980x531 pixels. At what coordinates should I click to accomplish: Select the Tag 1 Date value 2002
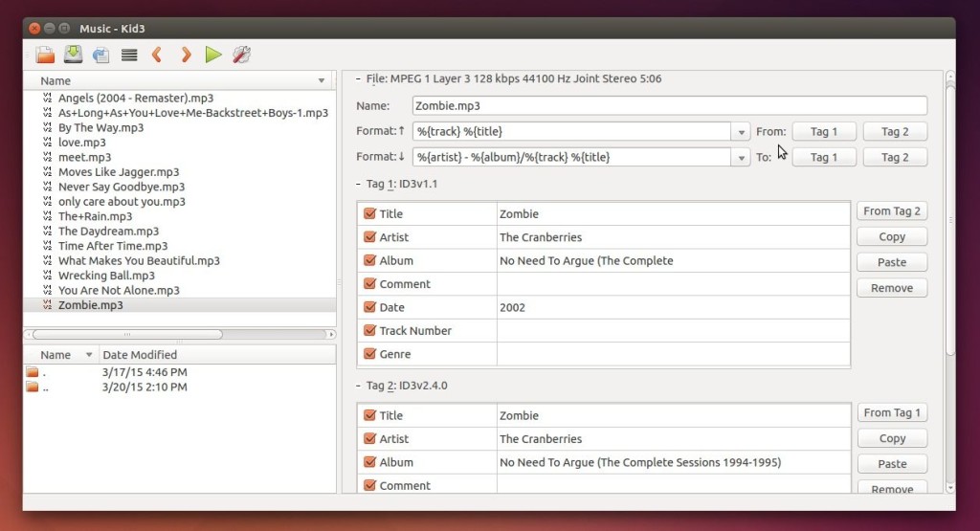(x=673, y=307)
